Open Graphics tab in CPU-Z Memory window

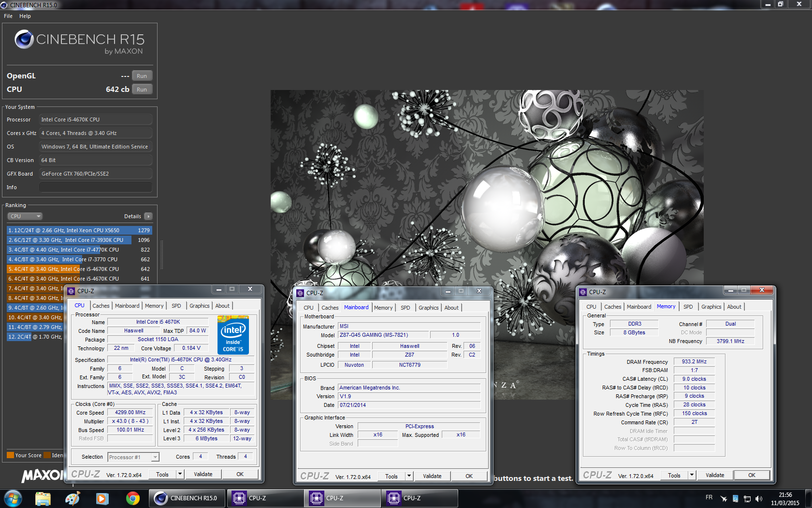(x=711, y=307)
